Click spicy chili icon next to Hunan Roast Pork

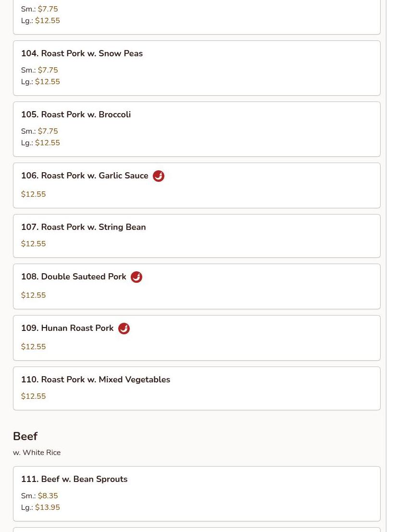tap(124, 329)
